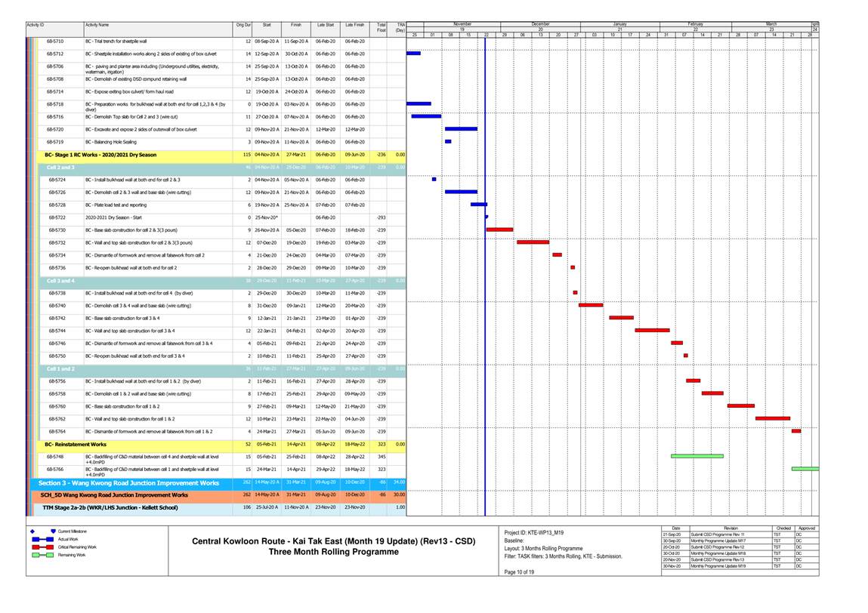Expand Section 3 Wang Kwong Road Junction band
The height and width of the screenshot is (613, 868).
click(128, 482)
